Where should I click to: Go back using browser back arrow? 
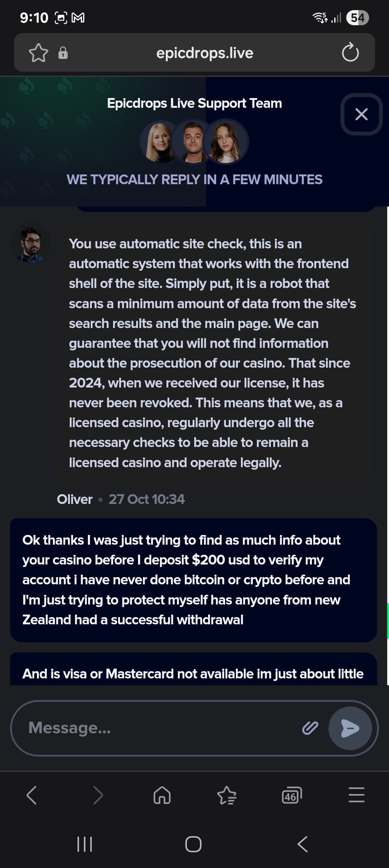tap(32, 795)
